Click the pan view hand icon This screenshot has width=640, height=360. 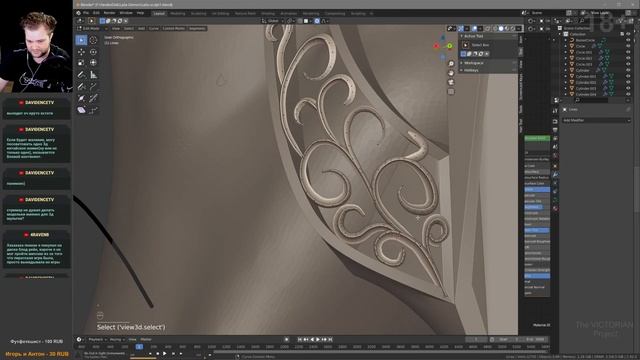click(x=451, y=73)
